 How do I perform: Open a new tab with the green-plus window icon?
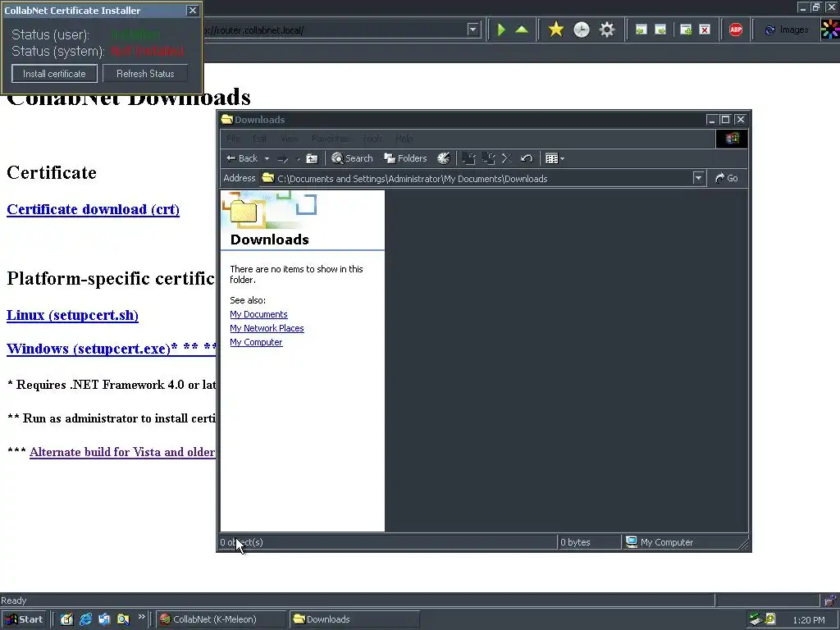click(x=686, y=30)
